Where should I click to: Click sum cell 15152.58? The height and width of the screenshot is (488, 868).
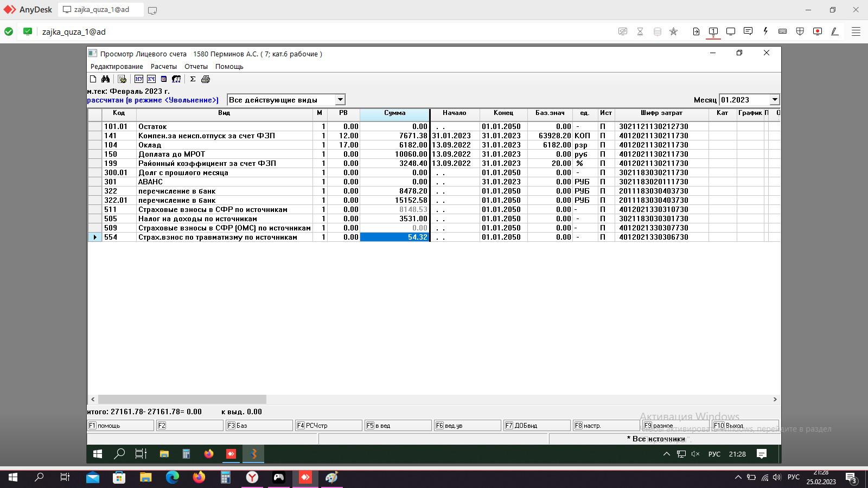coord(394,200)
